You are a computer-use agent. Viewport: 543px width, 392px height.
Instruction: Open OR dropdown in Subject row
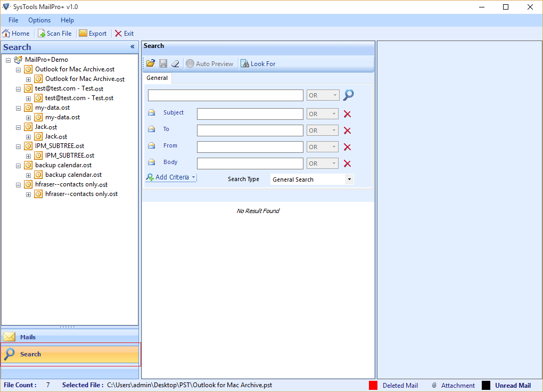[323, 113]
